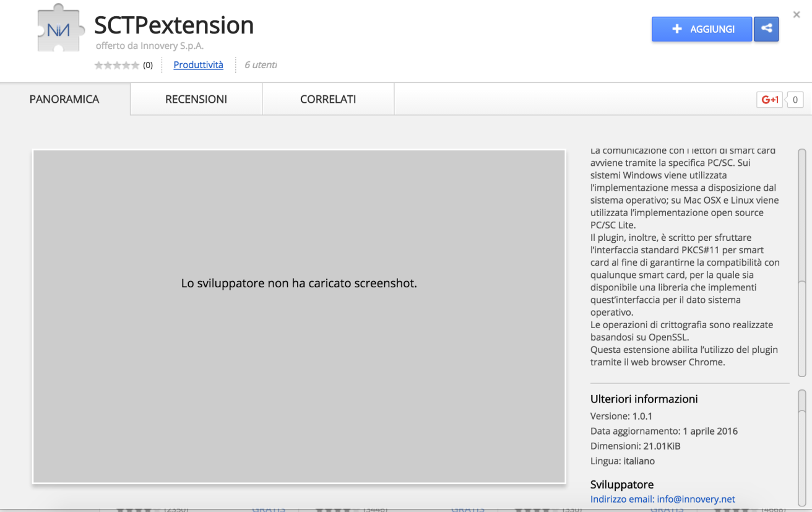Click the AGGIUNGI add-extension button
The width and height of the screenshot is (812, 512).
coord(702,29)
